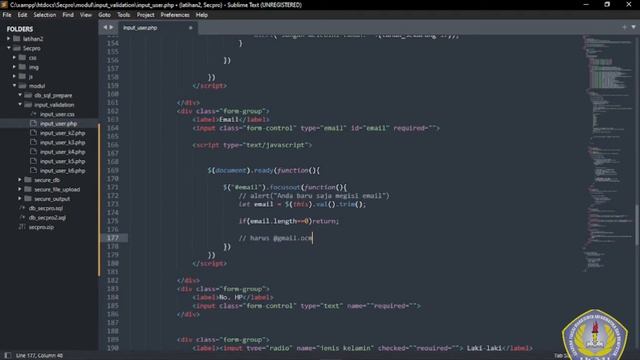Screen dimensions: 640x360
Task: Click the secure_file_upload folder icon
Action: coord(28,189)
